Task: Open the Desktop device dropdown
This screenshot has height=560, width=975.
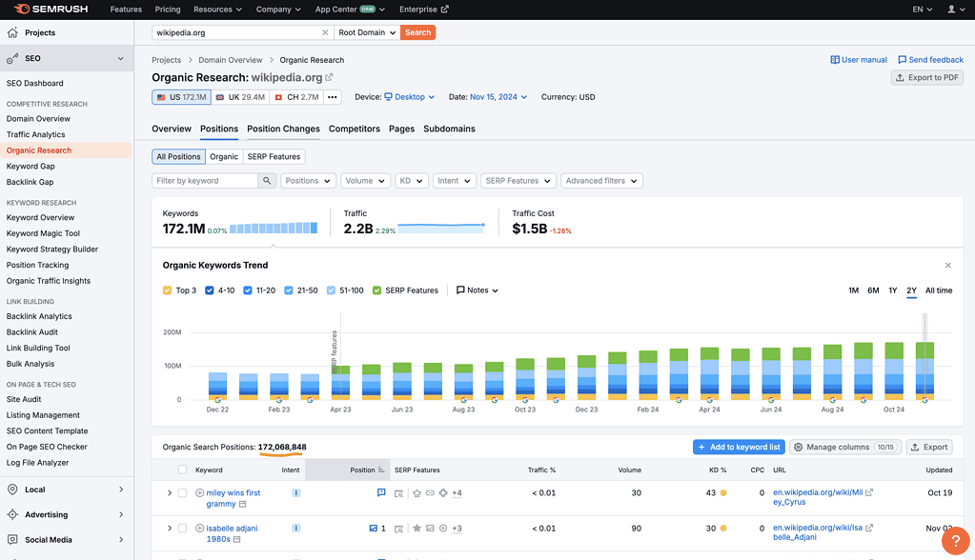Action: pos(409,97)
